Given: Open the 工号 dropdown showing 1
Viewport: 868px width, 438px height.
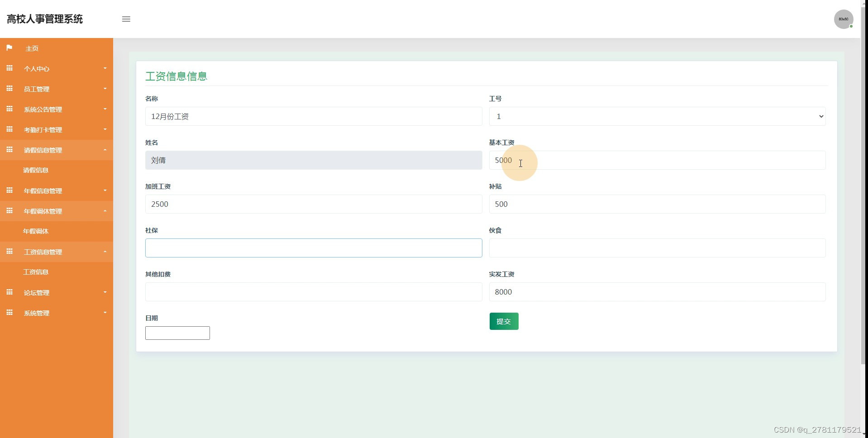Looking at the screenshot, I should [657, 116].
